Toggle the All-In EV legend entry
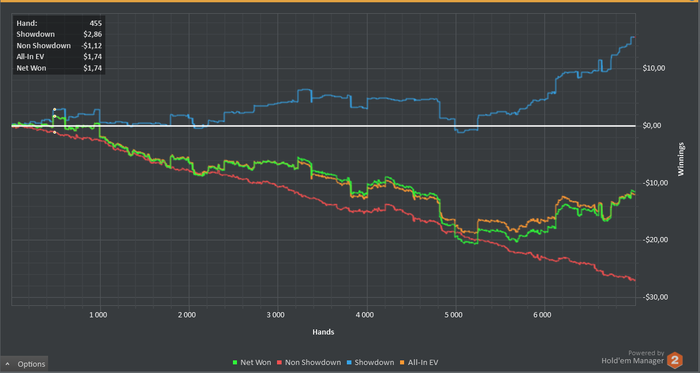Screen dimensions: 700x373 point(419,362)
